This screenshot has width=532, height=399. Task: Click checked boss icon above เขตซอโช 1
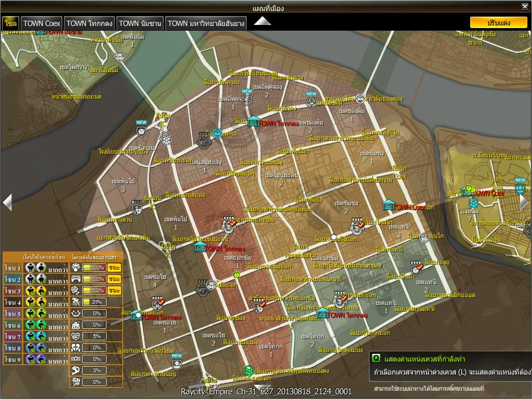[157, 303]
